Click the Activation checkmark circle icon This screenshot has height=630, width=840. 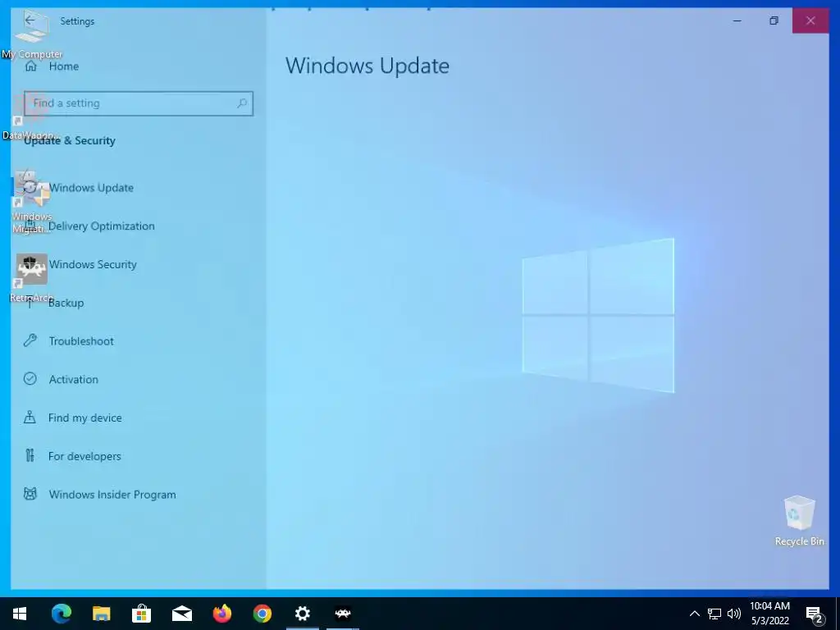point(30,379)
